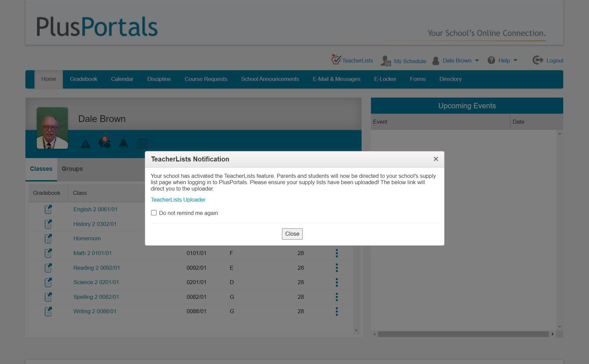The image size is (589, 364).
Task: Expand the Help dropdown arrow
Action: point(515,60)
